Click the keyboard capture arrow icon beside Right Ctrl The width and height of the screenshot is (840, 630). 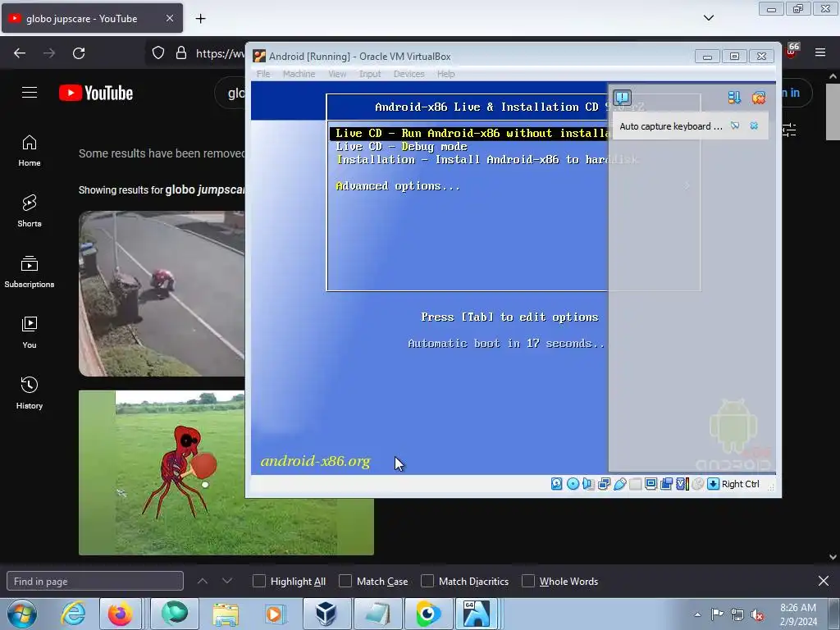click(x=713, y=484)
